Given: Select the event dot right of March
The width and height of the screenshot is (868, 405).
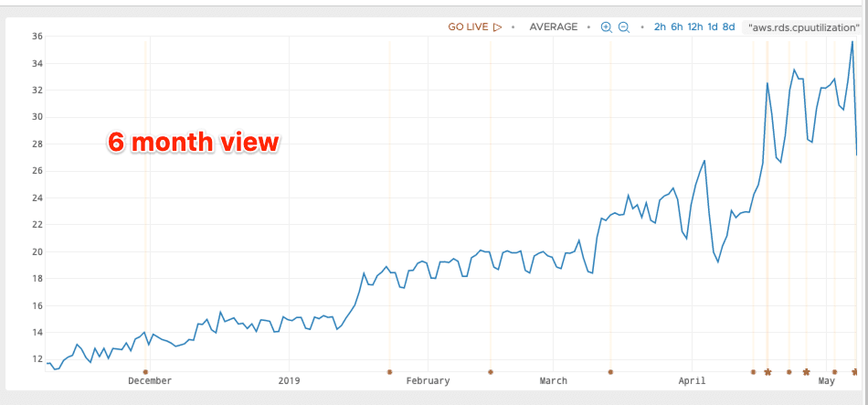Looking at the screenshot, I should 610,372.
